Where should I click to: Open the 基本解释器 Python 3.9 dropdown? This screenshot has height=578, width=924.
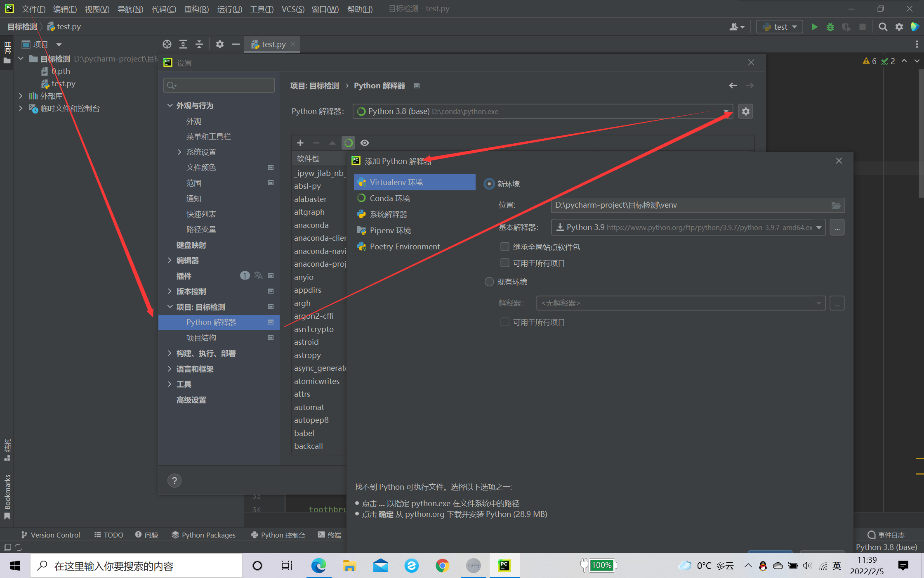(x=819, y=227)
